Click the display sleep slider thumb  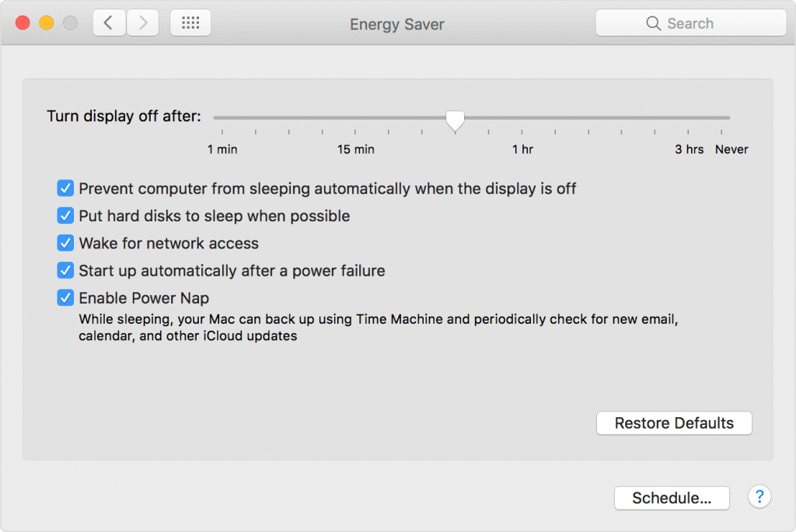click(x=455, y=120)
